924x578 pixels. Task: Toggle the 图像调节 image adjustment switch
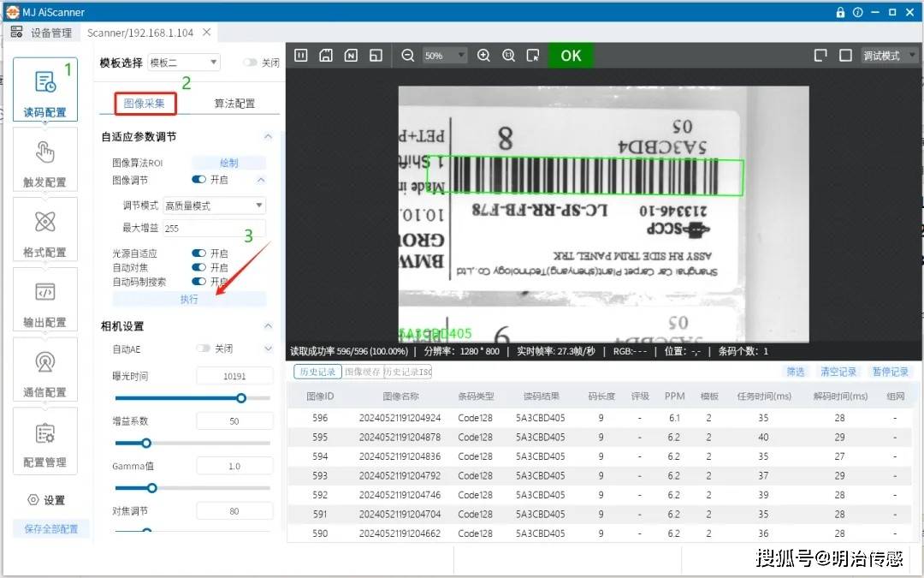[x=198, y=180]
